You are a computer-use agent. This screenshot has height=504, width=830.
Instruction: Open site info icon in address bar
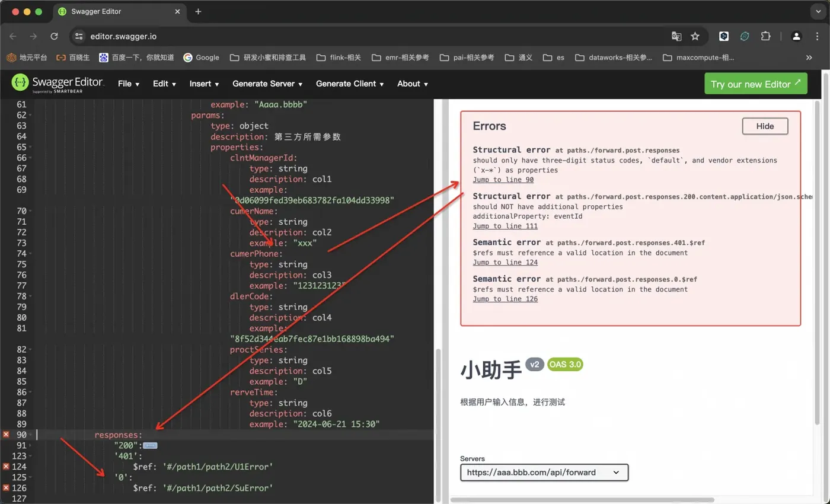79,36
